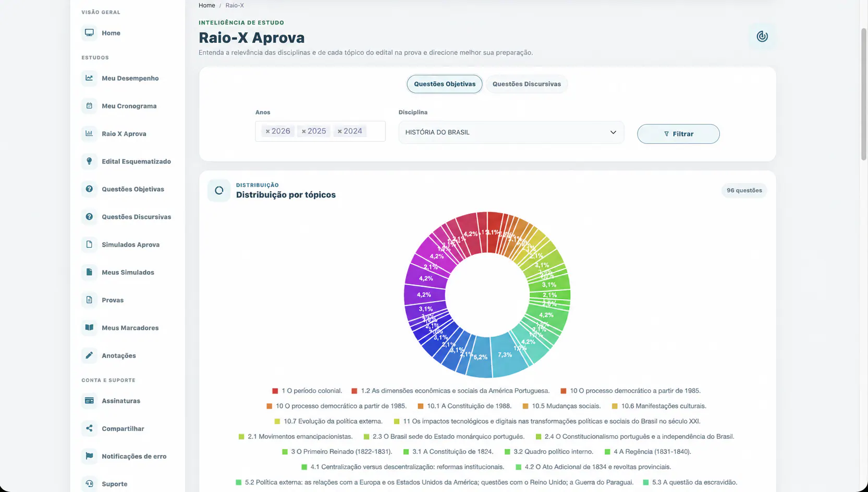Open the Suporte link
Image resolution: width=868 pixels, height=492 pixels.
point(114,484)
